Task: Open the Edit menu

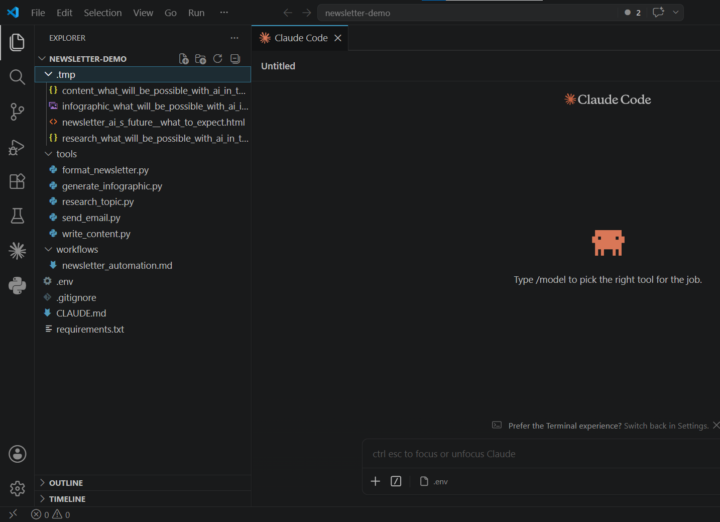Action: (x=64, y=13)
